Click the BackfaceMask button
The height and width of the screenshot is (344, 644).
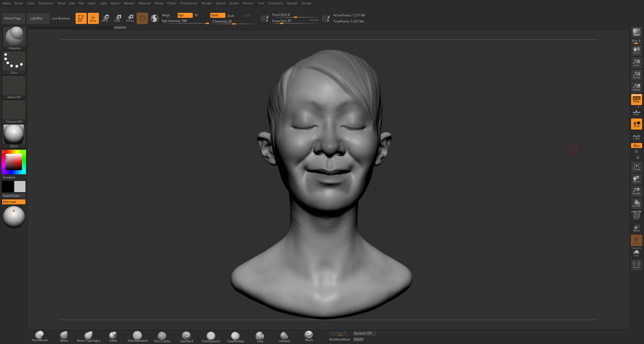click(x=339, y=339)
